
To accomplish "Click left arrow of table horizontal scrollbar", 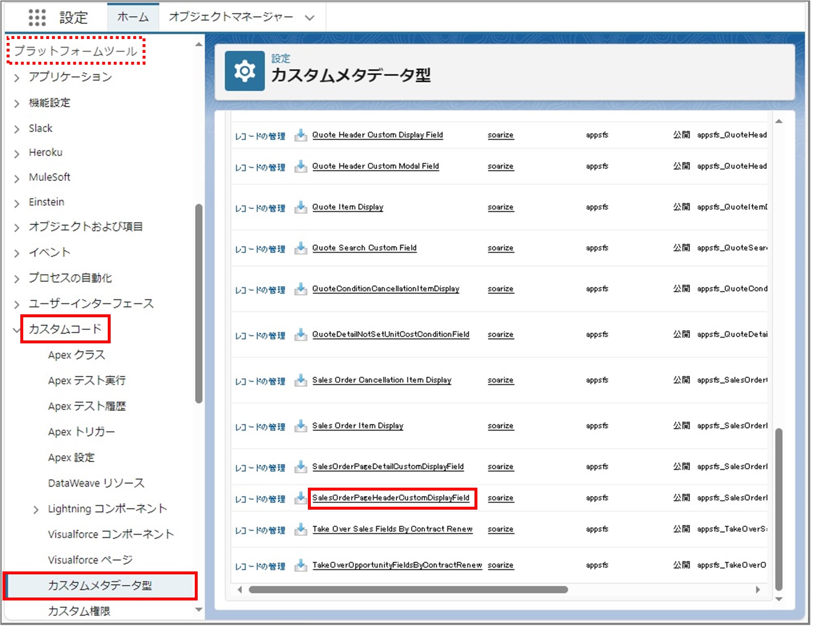I will point(240,590).
